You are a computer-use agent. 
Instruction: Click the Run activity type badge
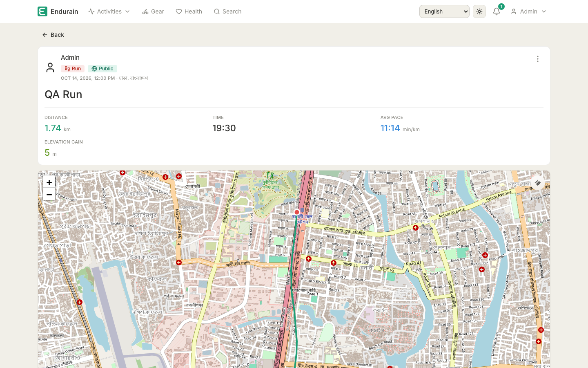click(x=73, y=69)
